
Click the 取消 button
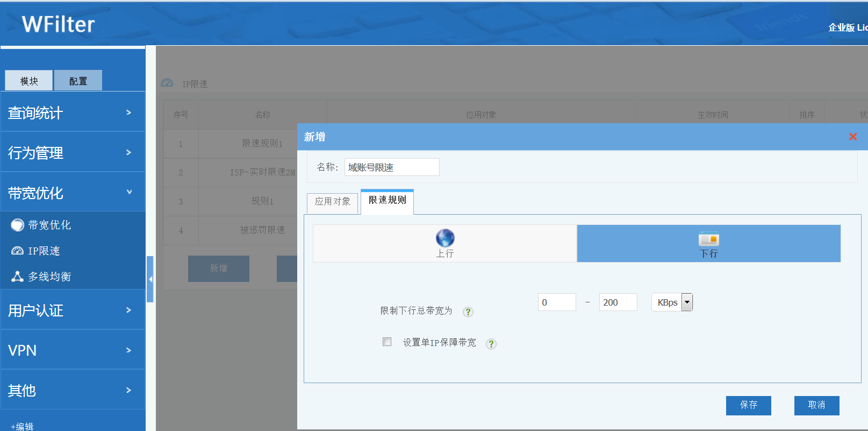(x=816, y=405)
